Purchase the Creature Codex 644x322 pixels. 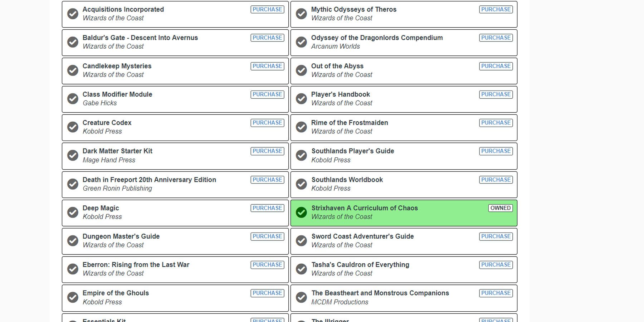267,122
